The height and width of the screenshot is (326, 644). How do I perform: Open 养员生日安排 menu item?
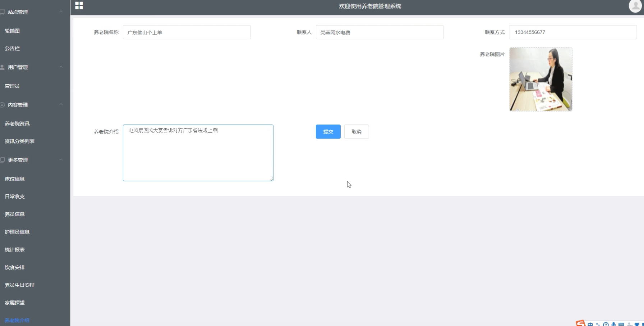pyautogui.click(x=19, y=285)
